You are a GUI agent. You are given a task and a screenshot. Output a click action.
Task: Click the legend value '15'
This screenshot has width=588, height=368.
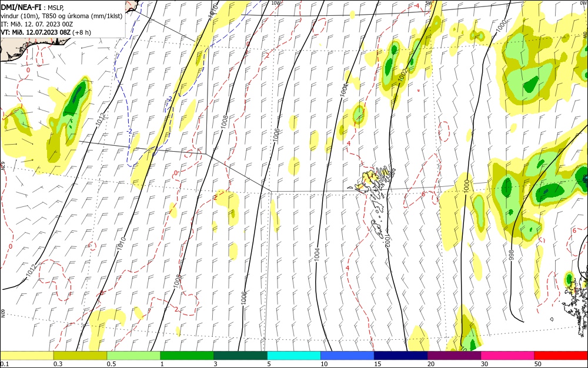click(x=377, y=364)
